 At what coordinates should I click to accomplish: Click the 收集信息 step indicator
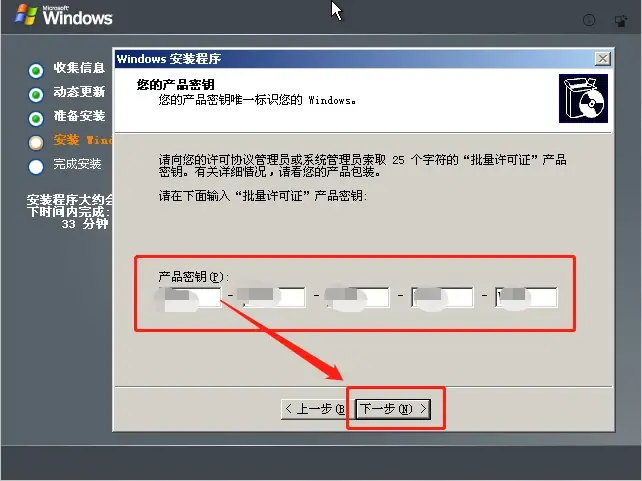coord(36,70)
